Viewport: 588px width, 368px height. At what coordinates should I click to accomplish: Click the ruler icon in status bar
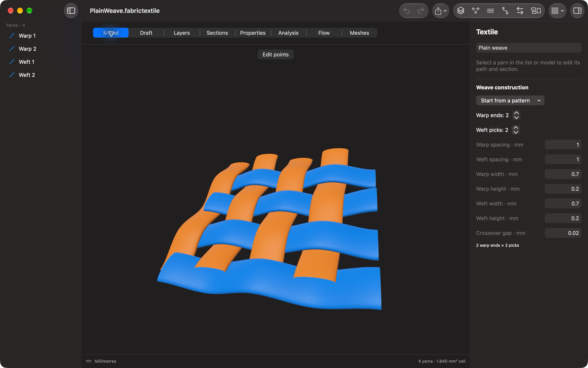click(x=89, y=361)
